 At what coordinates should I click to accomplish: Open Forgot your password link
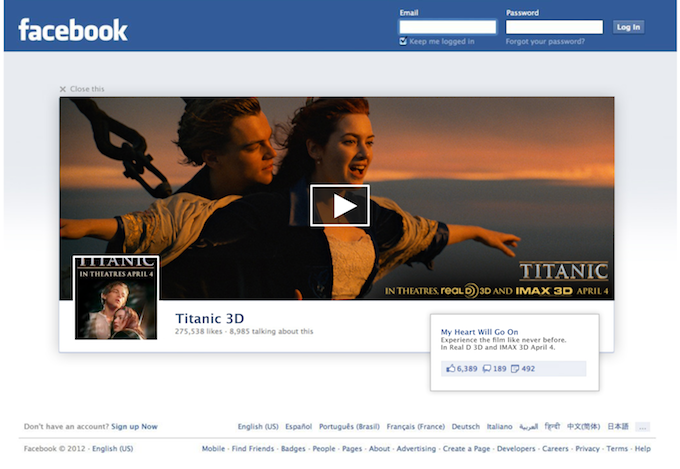(545, 42)
